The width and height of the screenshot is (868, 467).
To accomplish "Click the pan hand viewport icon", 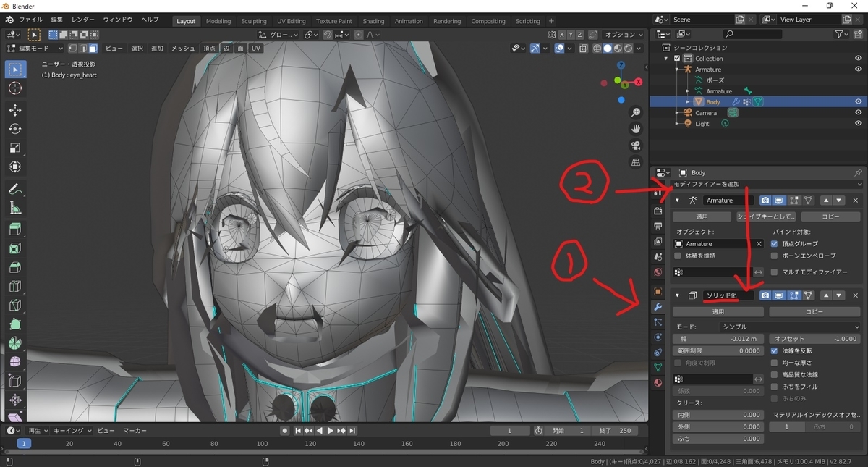I will coord(636,129).
